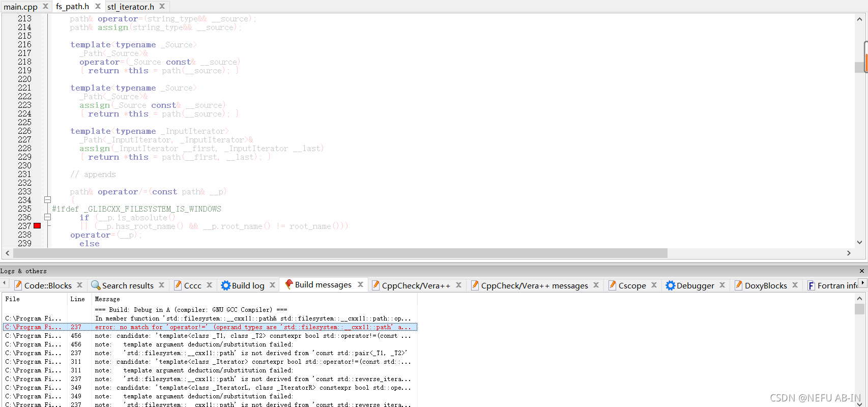Close the stl_iterator.h editor tab

click(162, 6)
